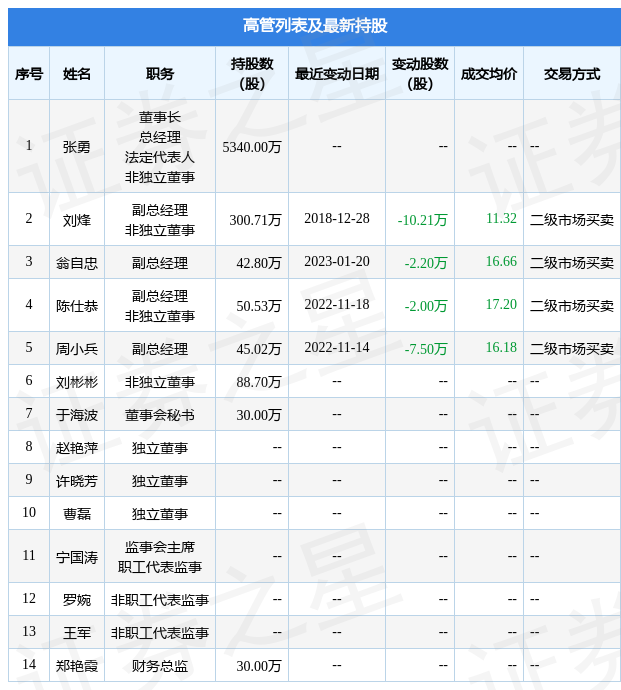The height and width of the screenshot is (690, 621).
Task: Click the change value -2.20万
Action: pyautogui.click(x=426, y=263)
